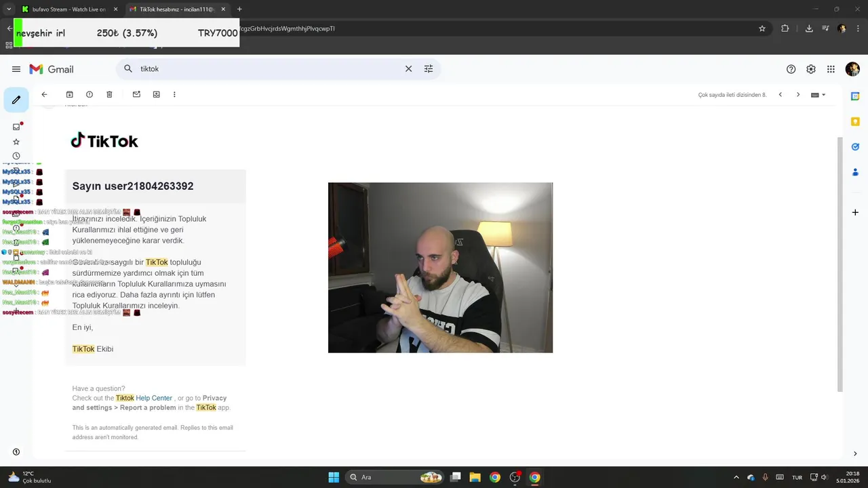Open the TikTok Help Center link
Image resolution: width=868 pixels, height=488 pixels.
click(154, 398)
